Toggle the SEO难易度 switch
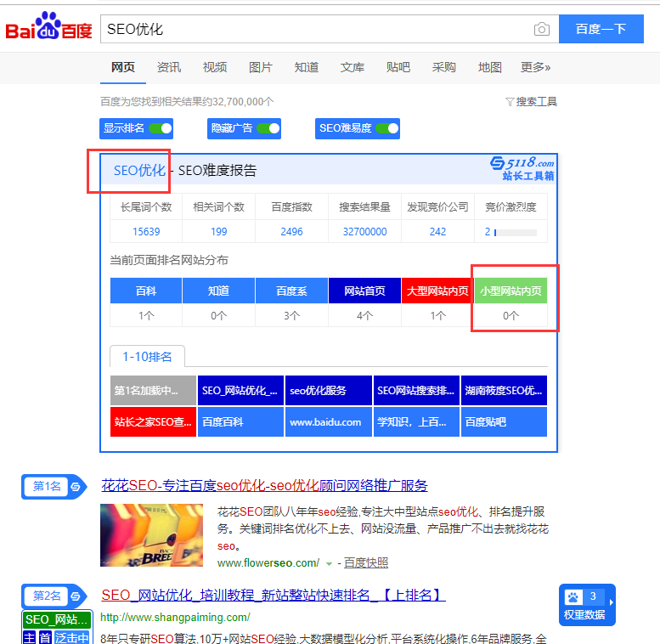The image size is (660, 644). (386, 128)
